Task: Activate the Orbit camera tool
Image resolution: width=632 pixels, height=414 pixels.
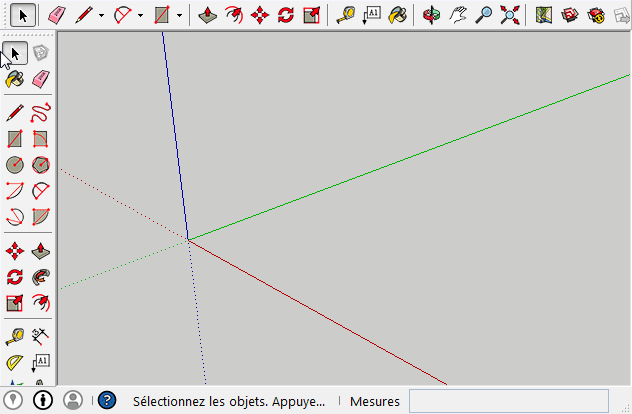Action: click(432, 15)
